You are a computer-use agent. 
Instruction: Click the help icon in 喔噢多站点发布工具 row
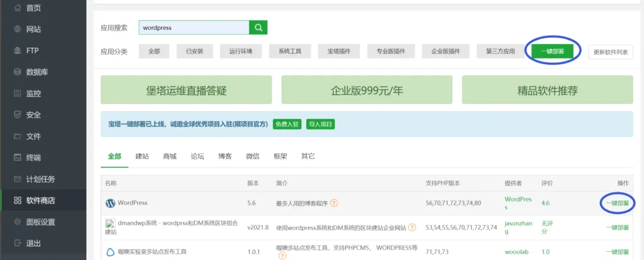point(282,256)
